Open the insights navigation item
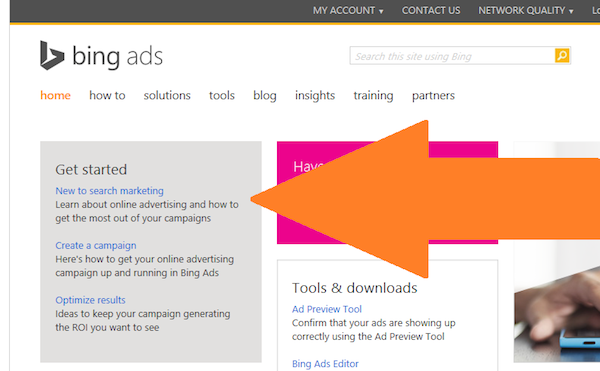Image resolution: width=600 pixels, height=371 pixels. click(x=315, y=95)
